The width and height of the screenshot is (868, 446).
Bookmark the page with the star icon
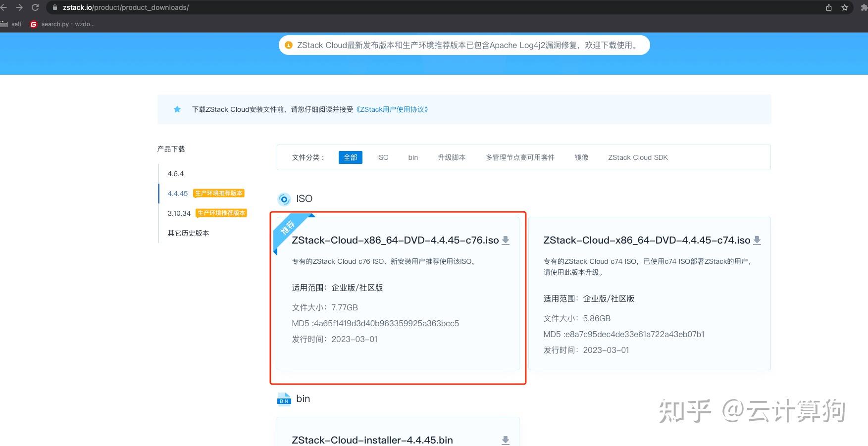[x=845, y=7]
